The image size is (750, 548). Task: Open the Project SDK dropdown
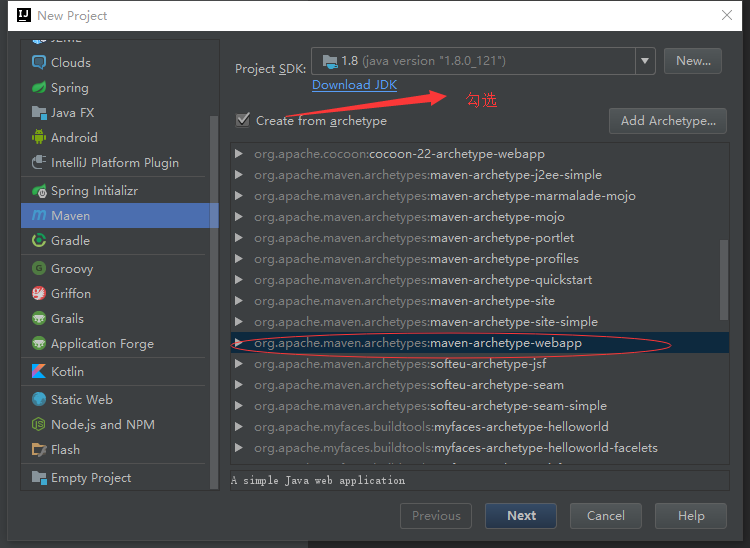pyautogui.click(x=645, y=61)
